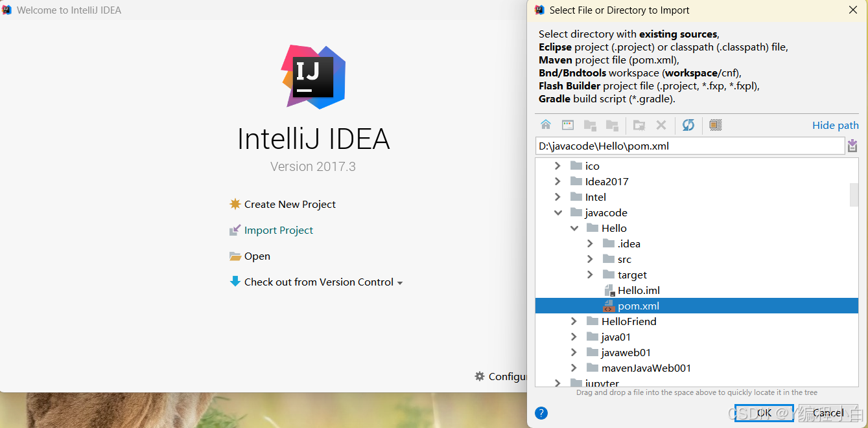Expand the Intel folder node
Viewport: 868px width, 428px height.
click(x=557, y=197)
